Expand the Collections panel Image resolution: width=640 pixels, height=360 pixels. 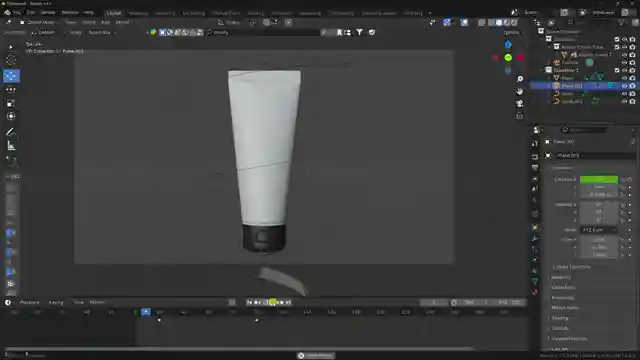[x=563, y=287]
